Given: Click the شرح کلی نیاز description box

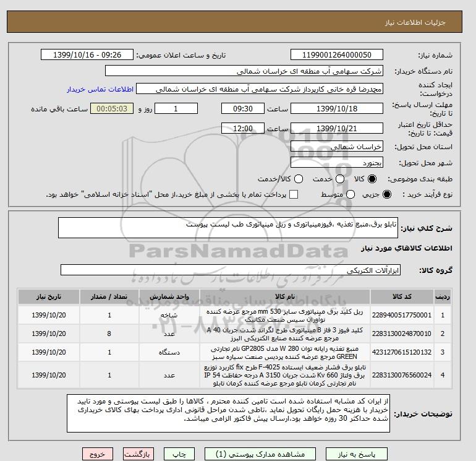Looking at the screenshot, I should click(228, 228).
